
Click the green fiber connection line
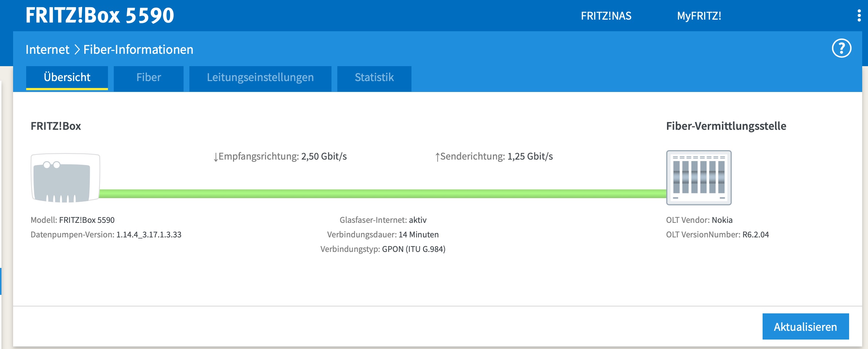click(383, 193)
